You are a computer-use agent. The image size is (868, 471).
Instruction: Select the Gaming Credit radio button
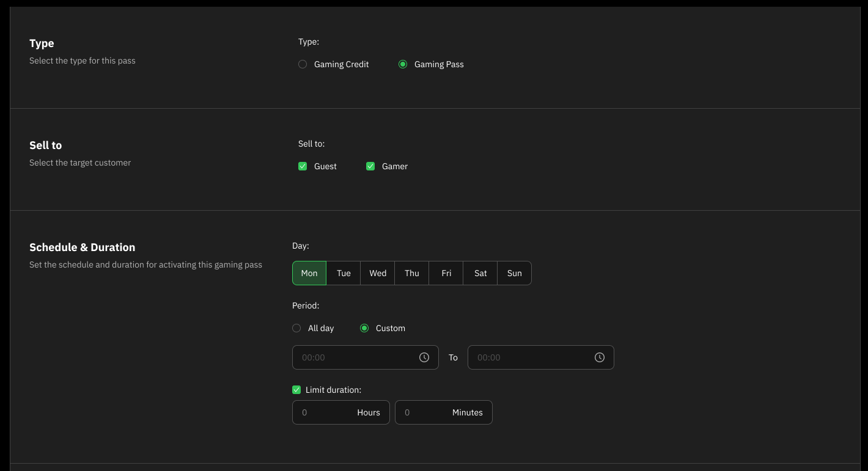[x=303, y=64]
